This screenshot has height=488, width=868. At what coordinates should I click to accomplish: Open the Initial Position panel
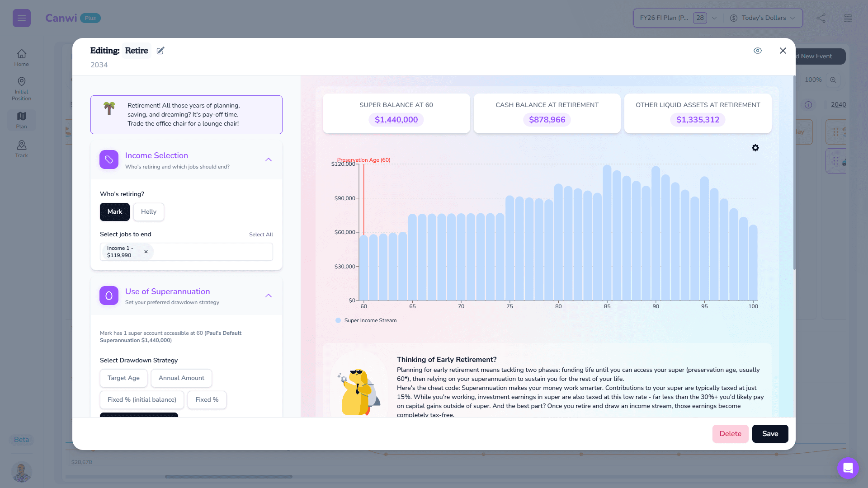21,87
